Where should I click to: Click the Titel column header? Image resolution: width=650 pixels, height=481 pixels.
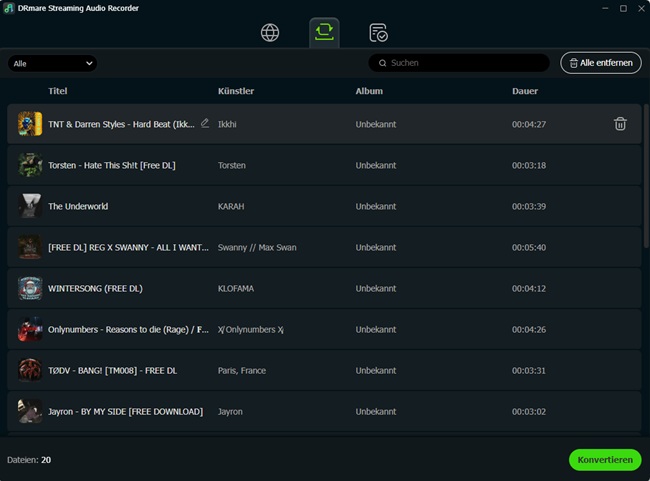tap(58, 91)
